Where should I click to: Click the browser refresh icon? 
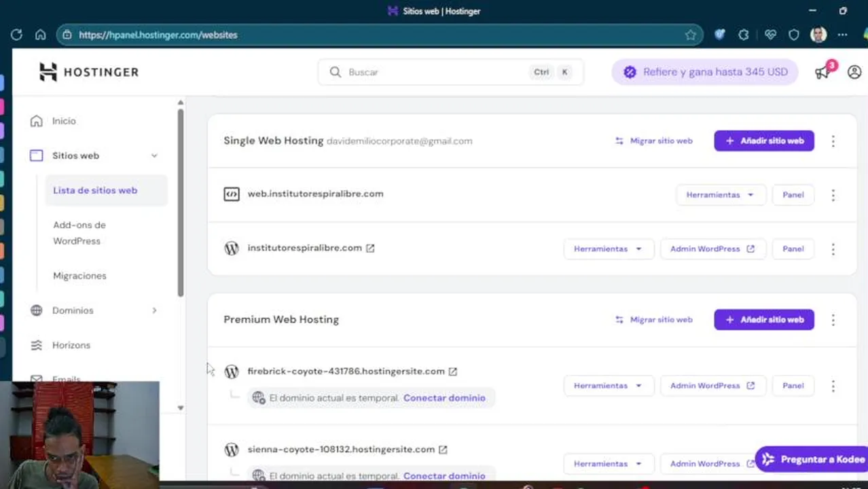[x=17, y=35]
